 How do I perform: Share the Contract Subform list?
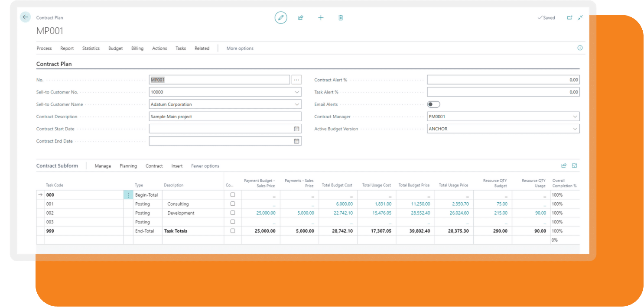pos(564,165)
